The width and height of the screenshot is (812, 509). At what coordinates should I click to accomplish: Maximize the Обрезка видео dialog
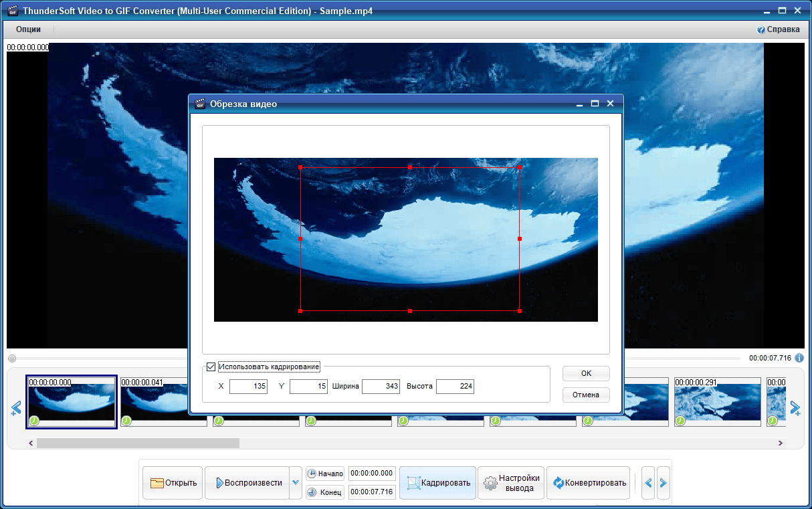click(x=595, y=104)
